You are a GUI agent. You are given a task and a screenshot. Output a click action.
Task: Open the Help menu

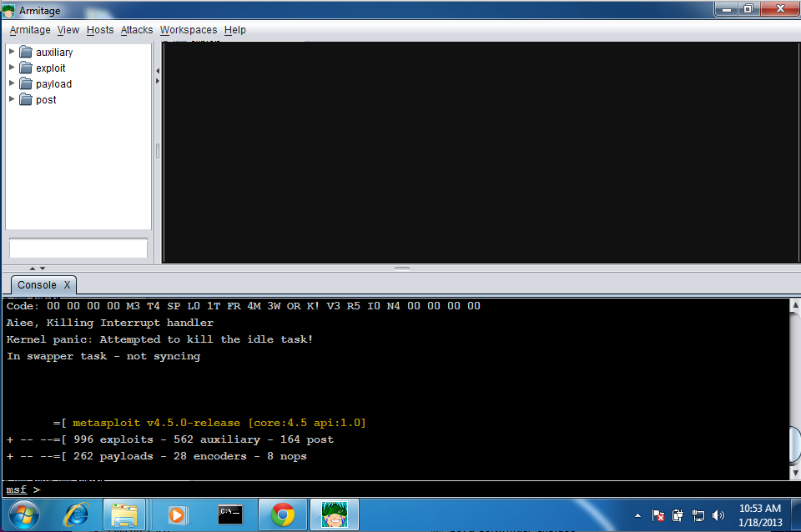point(235,30)
